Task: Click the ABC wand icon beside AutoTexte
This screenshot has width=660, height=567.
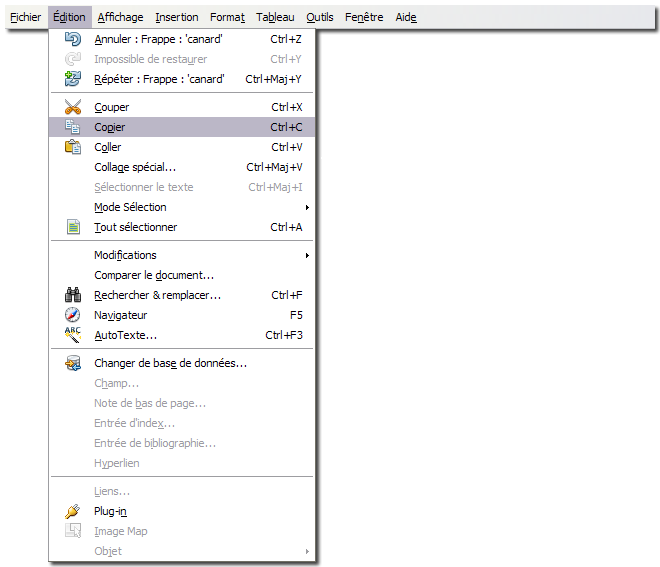Action: coord(73,335)
